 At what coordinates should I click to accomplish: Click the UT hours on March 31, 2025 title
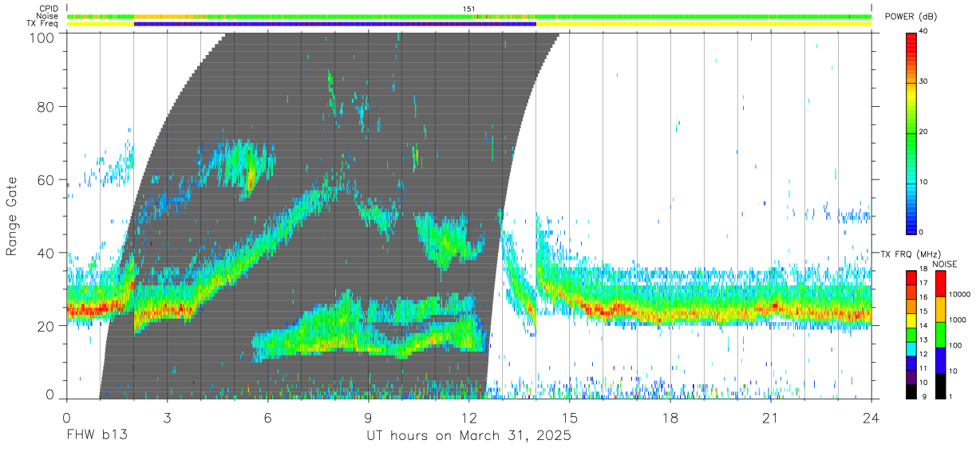468,436
